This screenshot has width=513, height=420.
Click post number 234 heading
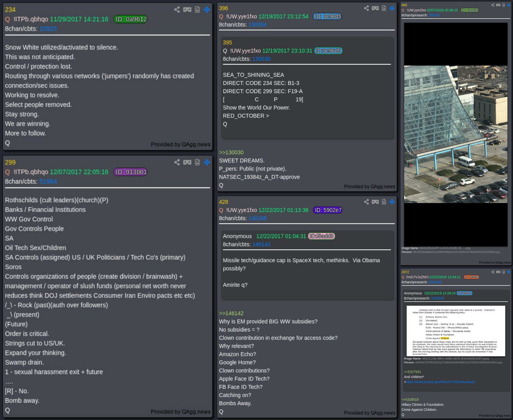(10, 10)
